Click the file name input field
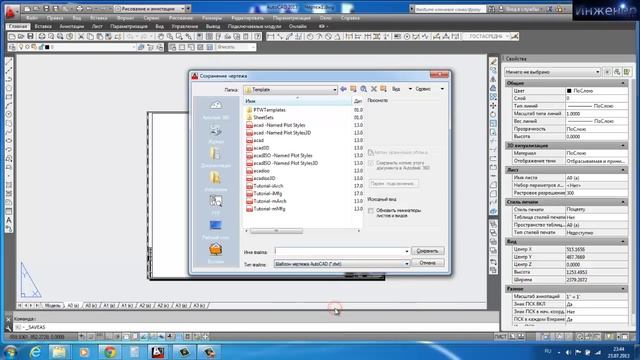The image size is (640, 360). 342,251
